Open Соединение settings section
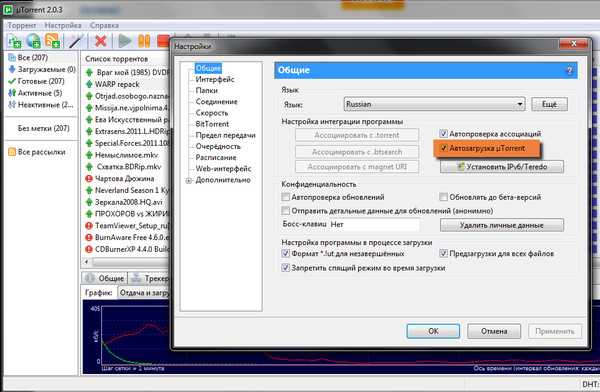Image resolution: width=600 pixels, height=392 pixels. 217,101
